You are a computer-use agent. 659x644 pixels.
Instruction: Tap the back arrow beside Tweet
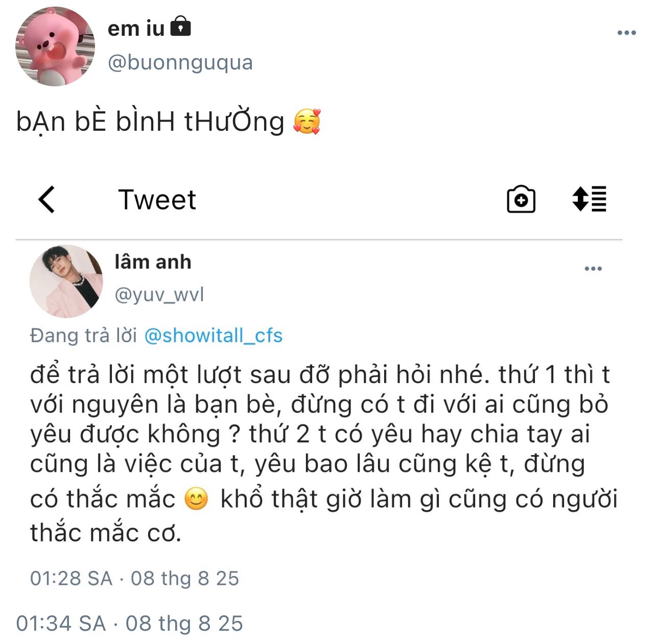(x=46, y=199)
